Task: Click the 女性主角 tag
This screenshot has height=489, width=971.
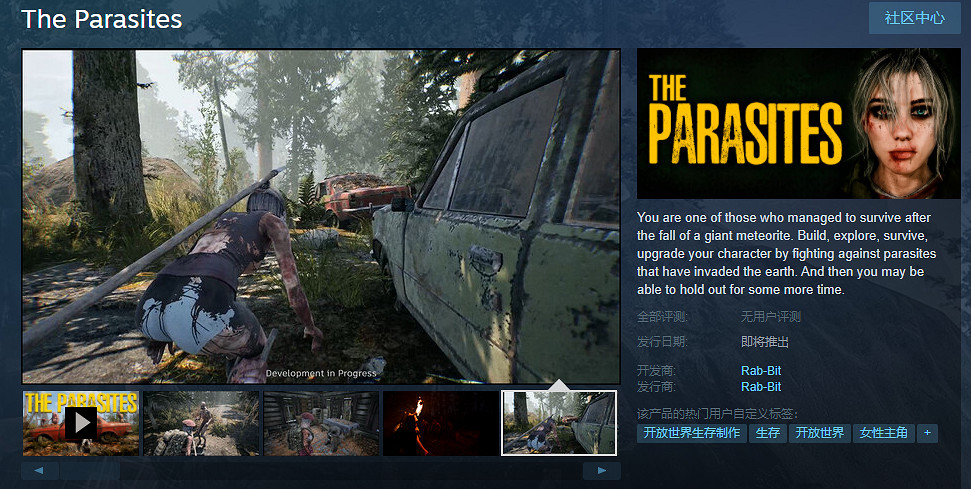Action: click(883, 433)
